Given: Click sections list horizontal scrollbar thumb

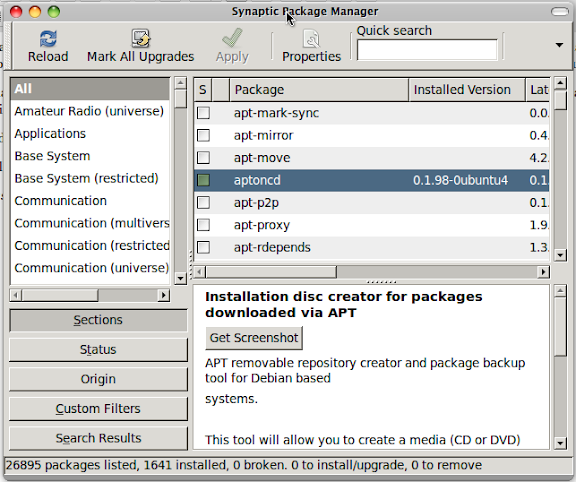Looking at the screenshot, I should [60, 295].
